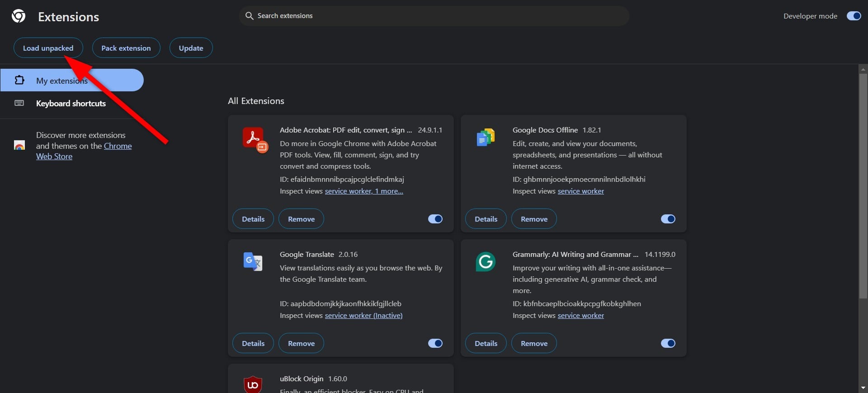The width and height of the screenshot is (868, 393).
Task: Click the Load unpacked button
Action: tap(48, 48)
